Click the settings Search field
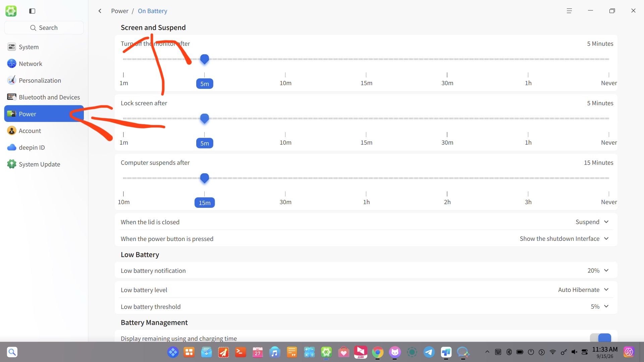Image resolution: width=644 pixels, height=362 pixels. (x=44, y=28)
